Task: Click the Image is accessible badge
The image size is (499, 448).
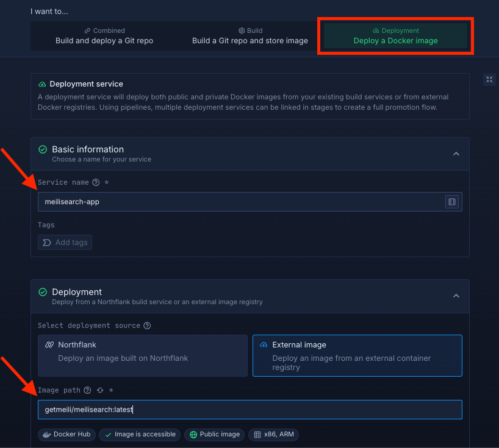Action: (x=140, y=435)
